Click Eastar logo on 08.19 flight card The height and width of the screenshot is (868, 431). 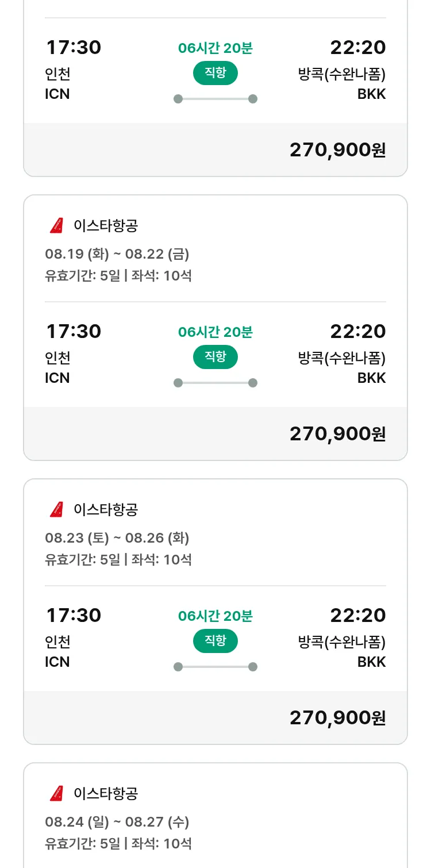coord(56,226)
